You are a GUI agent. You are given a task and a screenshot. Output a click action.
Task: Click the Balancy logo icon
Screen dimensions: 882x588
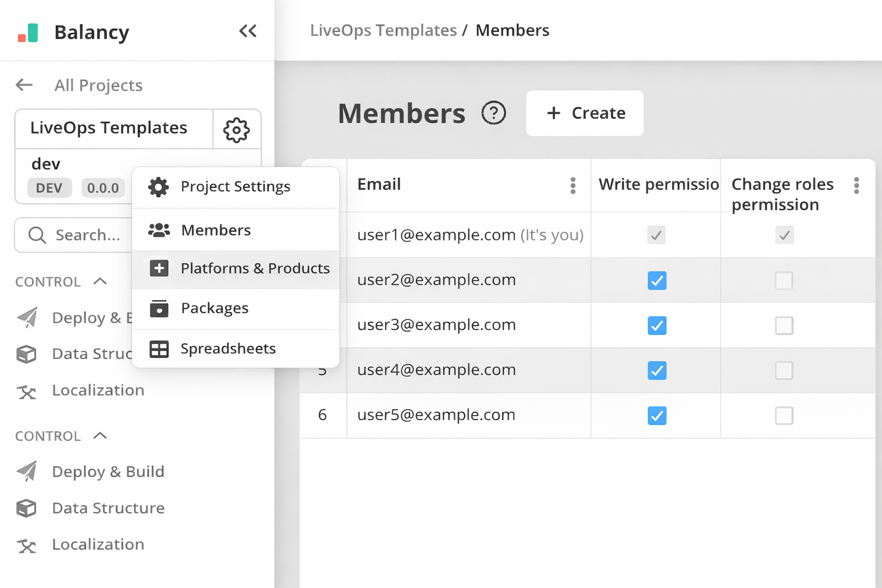28,32
